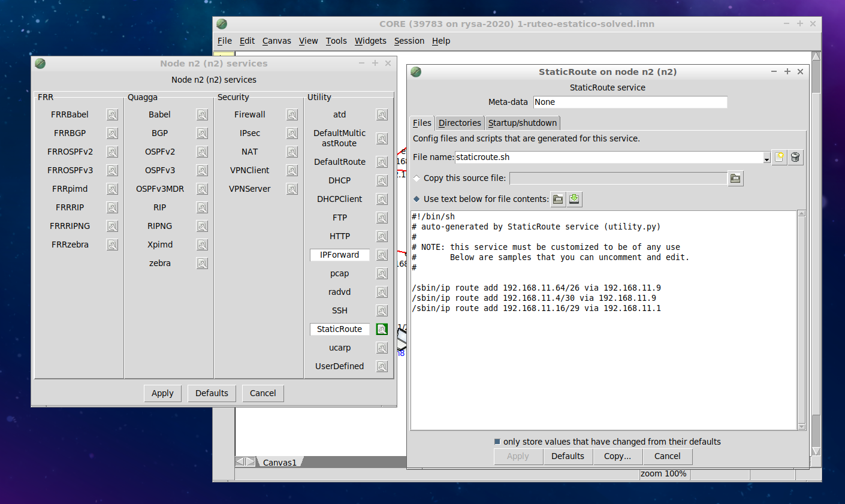
Task: Open the Canvas menu in CORE window
Action: click(x=276, y=41)
